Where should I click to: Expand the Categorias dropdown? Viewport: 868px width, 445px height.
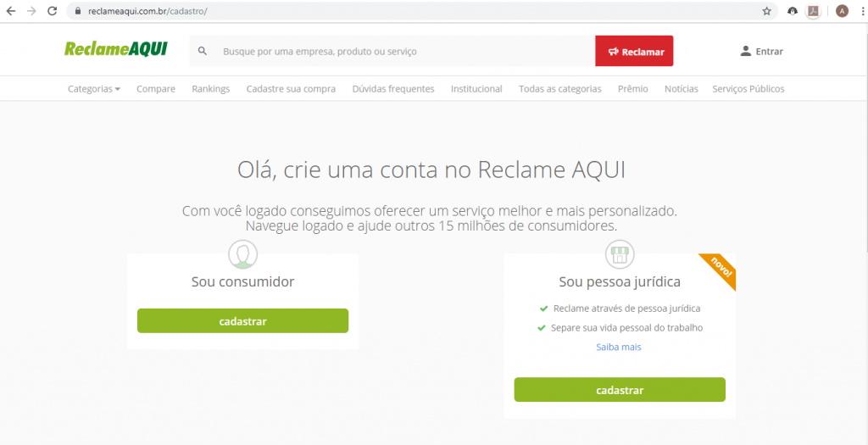tap(94, 88)
